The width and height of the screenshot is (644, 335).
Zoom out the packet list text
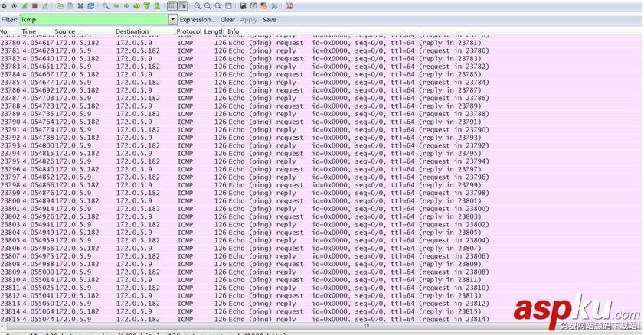click(x=208, y=6)
